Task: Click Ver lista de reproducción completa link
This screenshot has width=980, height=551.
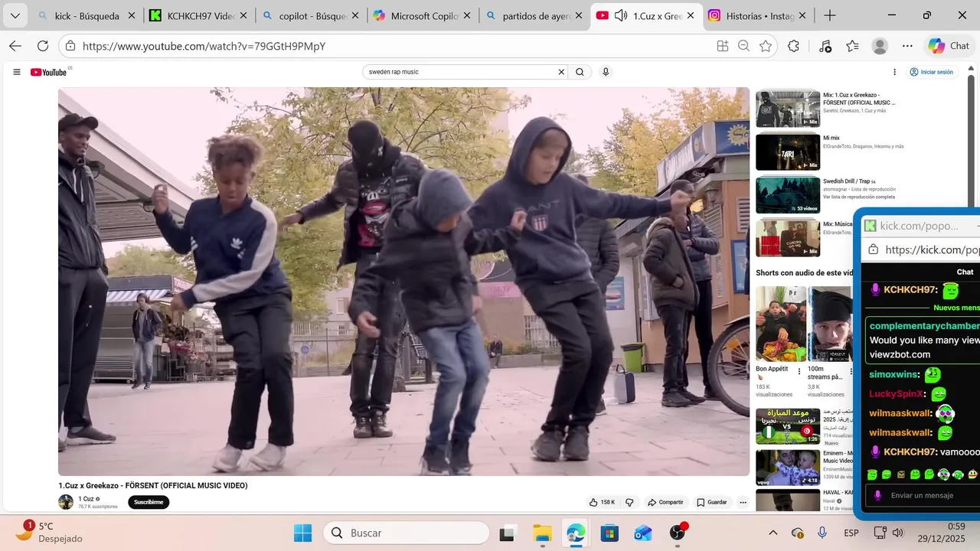Action: pos(859,197)
